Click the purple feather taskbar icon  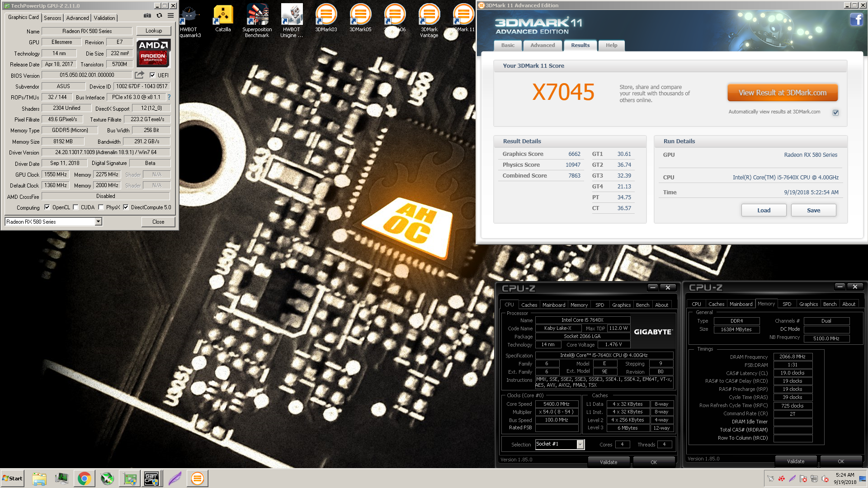[x=175, y=479]
